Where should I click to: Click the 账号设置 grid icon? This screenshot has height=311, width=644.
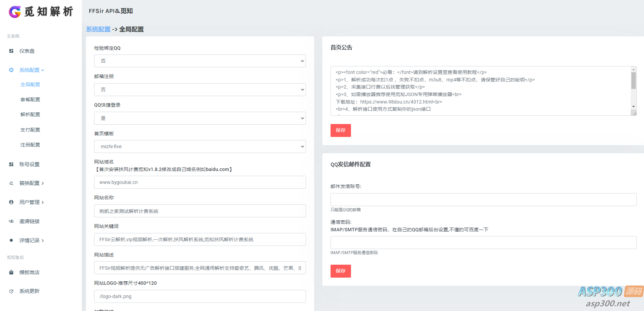click(11, 165)
